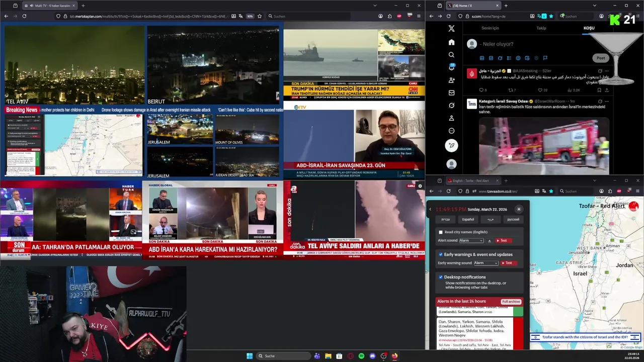Reply to AJABreaking post

click(x=481, y=90)
